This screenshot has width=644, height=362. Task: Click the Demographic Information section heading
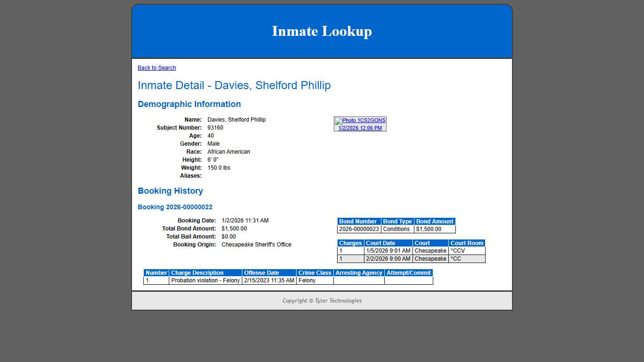coord(189,104)
